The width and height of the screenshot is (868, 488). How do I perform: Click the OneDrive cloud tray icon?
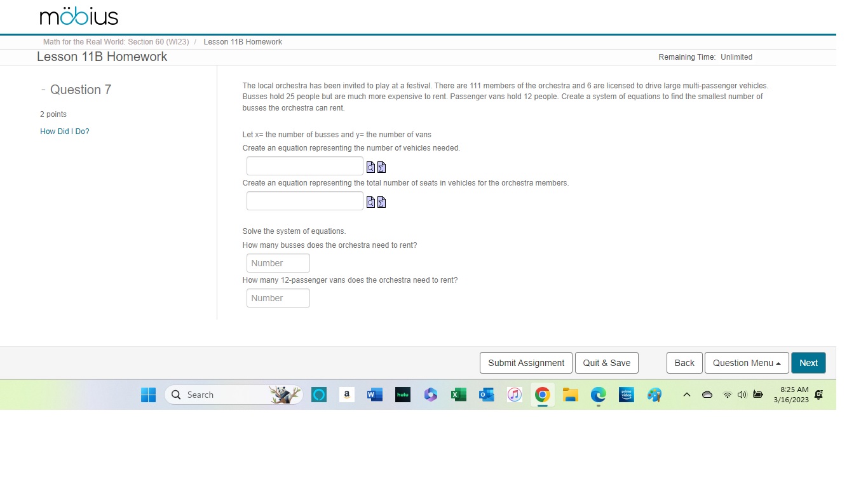click(707, 395)
